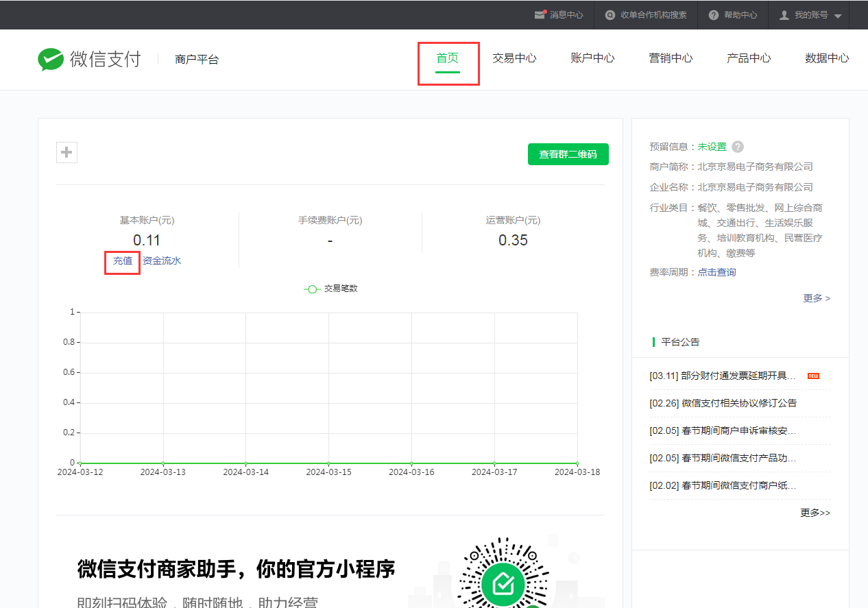Click 点击查询 for fee rate period

[x=716, y=272]
